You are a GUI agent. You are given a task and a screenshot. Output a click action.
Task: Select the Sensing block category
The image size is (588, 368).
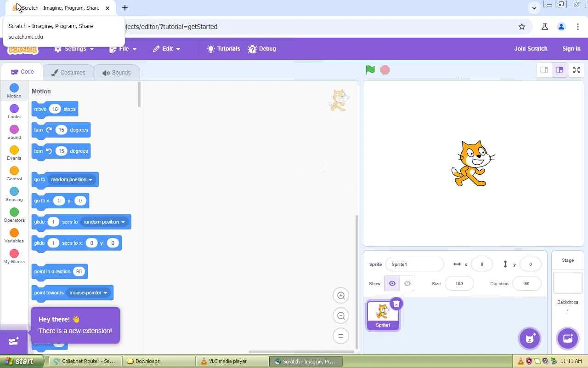(14, 194)
